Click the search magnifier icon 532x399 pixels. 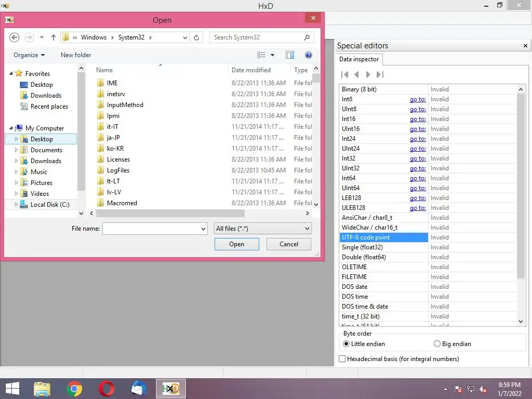307,37
